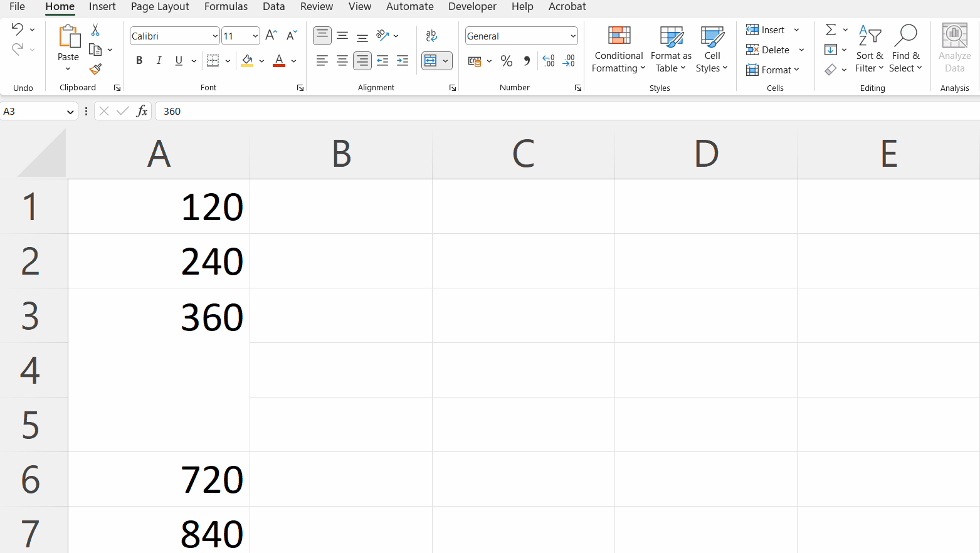Click the AutoSum icon
The width and height of the screenshot is (980, 553).
tap(830, 29)
